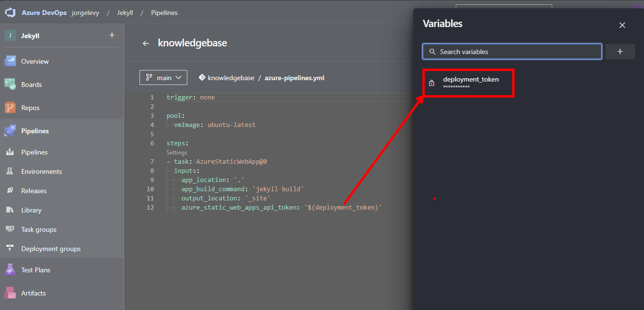Click the knowledgebase pipeline title
Image resolution: width=644 pixels, height=310 pixels.
point(192,43)
